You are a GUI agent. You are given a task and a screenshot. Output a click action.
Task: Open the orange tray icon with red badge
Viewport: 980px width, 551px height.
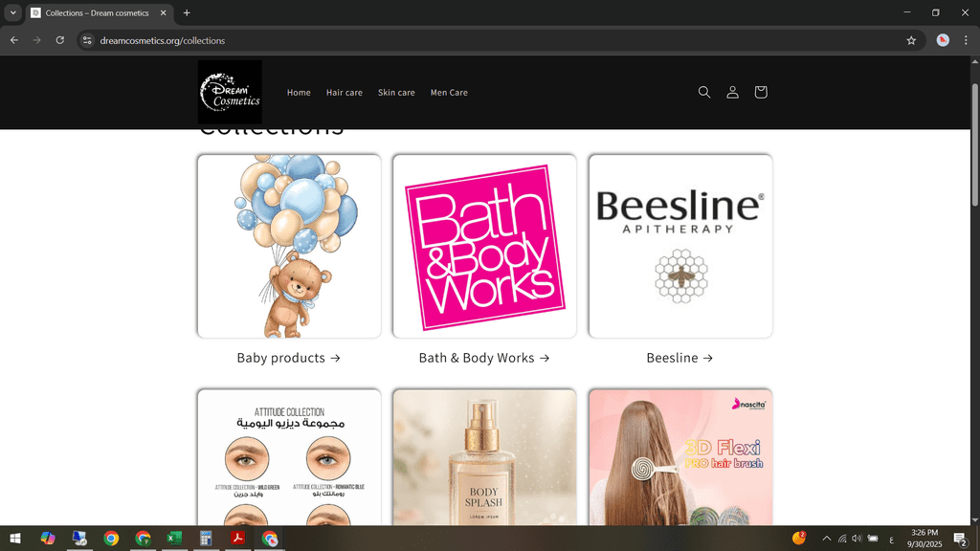pyautogui.click(x=799, y=538)
